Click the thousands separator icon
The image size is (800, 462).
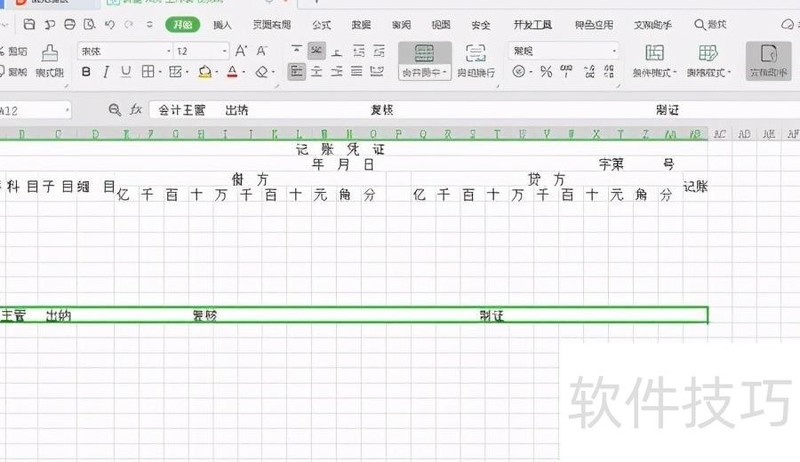(566, 71)
